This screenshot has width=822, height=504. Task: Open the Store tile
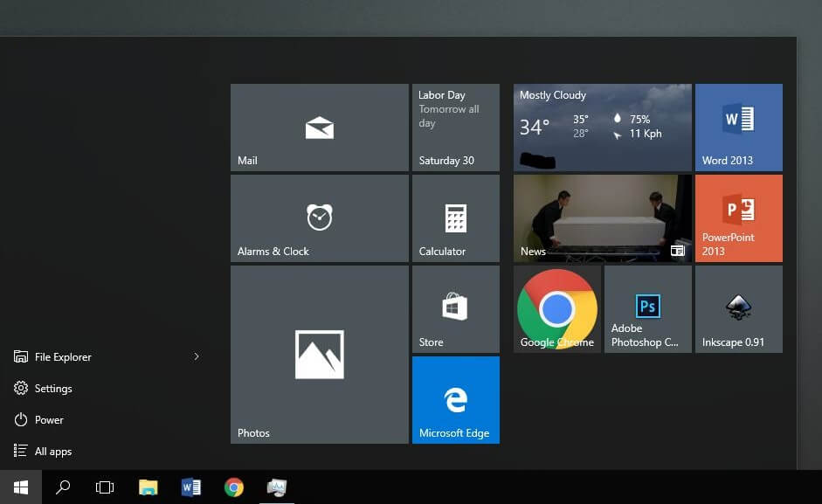pos(456,309)
